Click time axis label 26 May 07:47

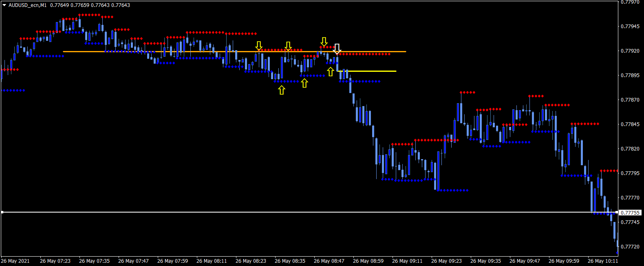coord(133,261)
